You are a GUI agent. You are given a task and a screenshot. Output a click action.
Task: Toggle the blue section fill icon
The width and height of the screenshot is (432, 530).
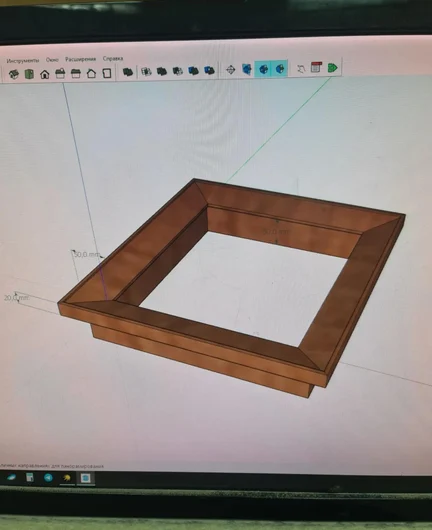click(247, 69)
